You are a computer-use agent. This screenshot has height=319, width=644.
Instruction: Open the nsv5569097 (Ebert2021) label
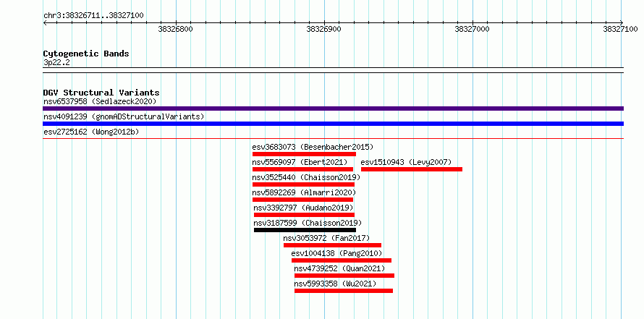click(x=300, y=162)
